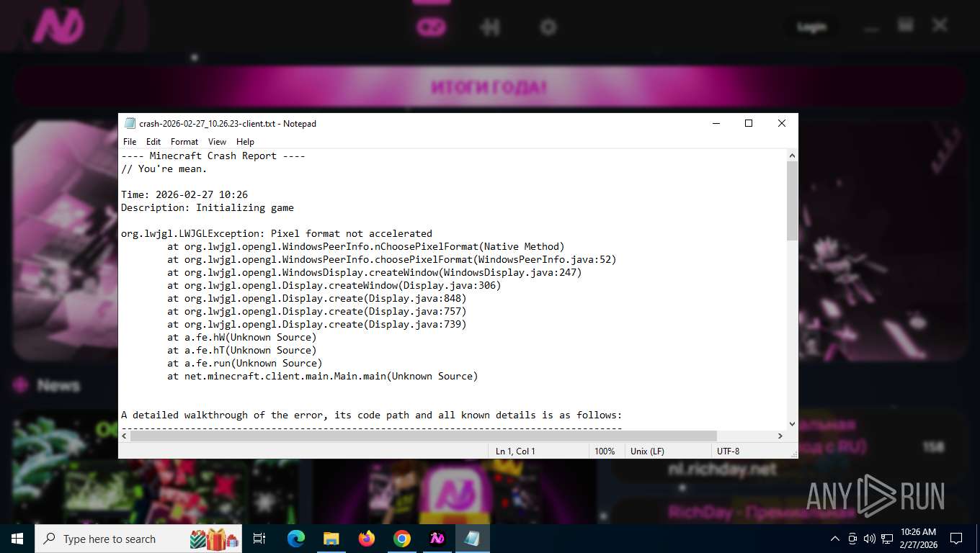Open the clock showing 10:26 AM
Screen dimensions: 980x553
[x=918, y=539]
